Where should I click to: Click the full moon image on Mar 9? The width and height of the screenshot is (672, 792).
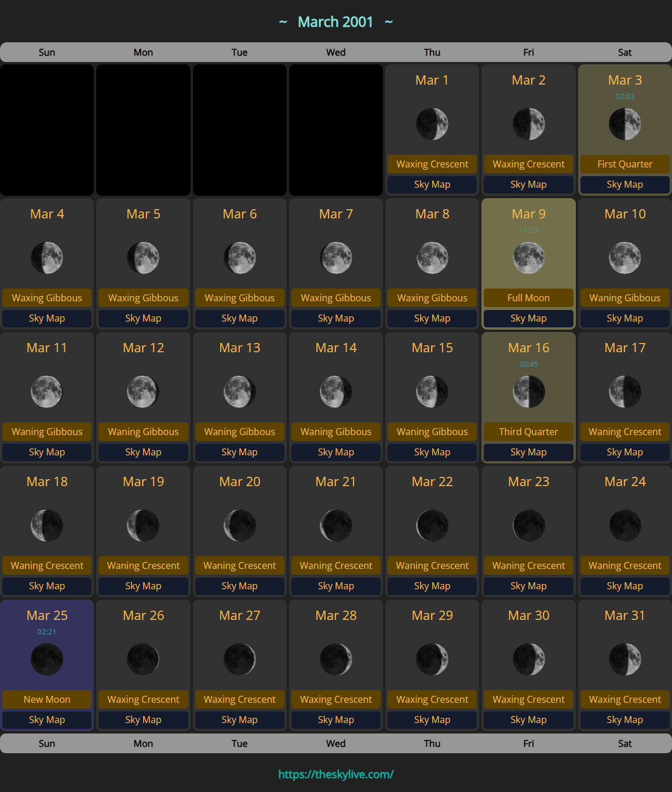[528, 258]
